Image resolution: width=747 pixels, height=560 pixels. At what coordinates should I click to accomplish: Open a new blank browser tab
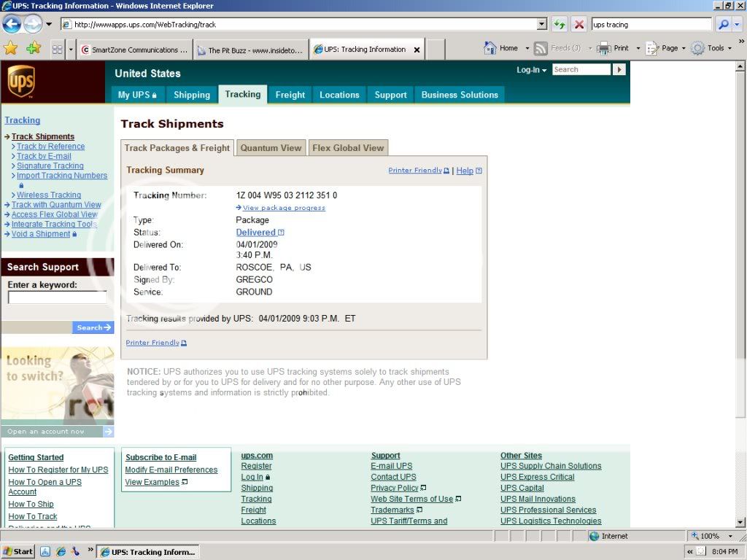435,50
